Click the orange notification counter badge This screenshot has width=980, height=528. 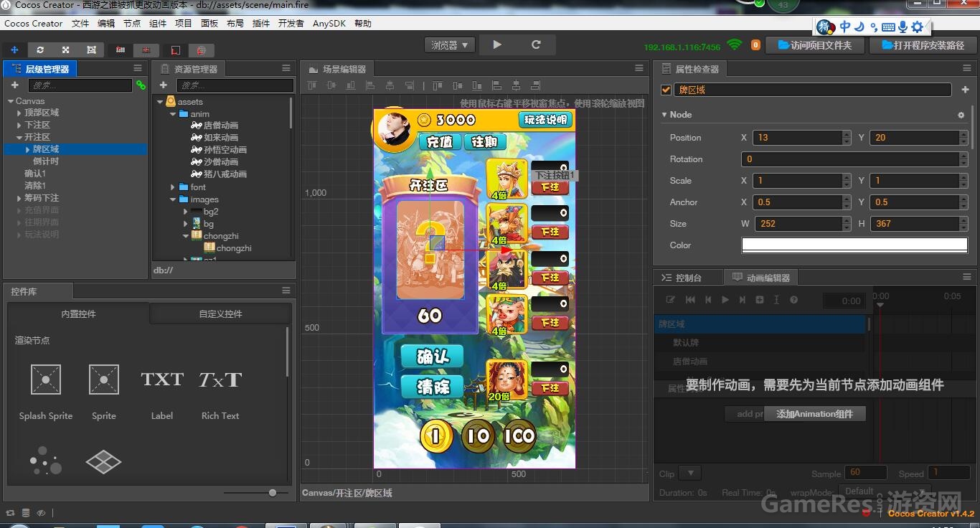(755, 44)
